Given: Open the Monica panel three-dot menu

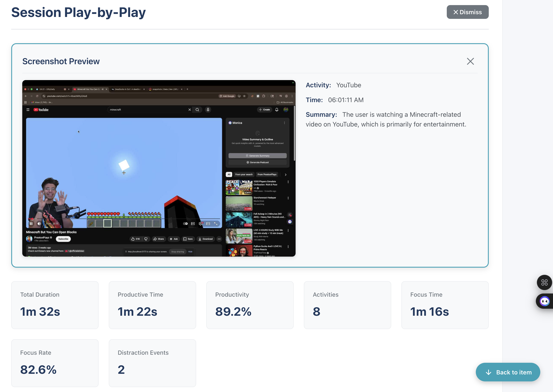Looking at the screenshot, I should (285, 123).
